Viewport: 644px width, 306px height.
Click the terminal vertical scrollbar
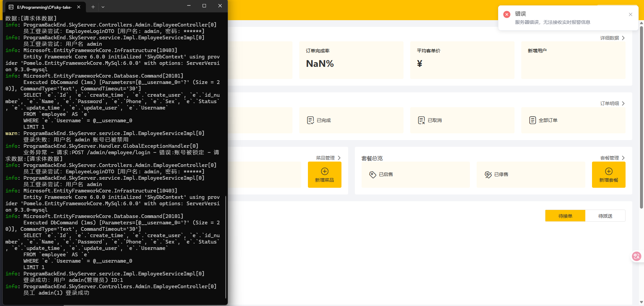click(x=226, y=247)
